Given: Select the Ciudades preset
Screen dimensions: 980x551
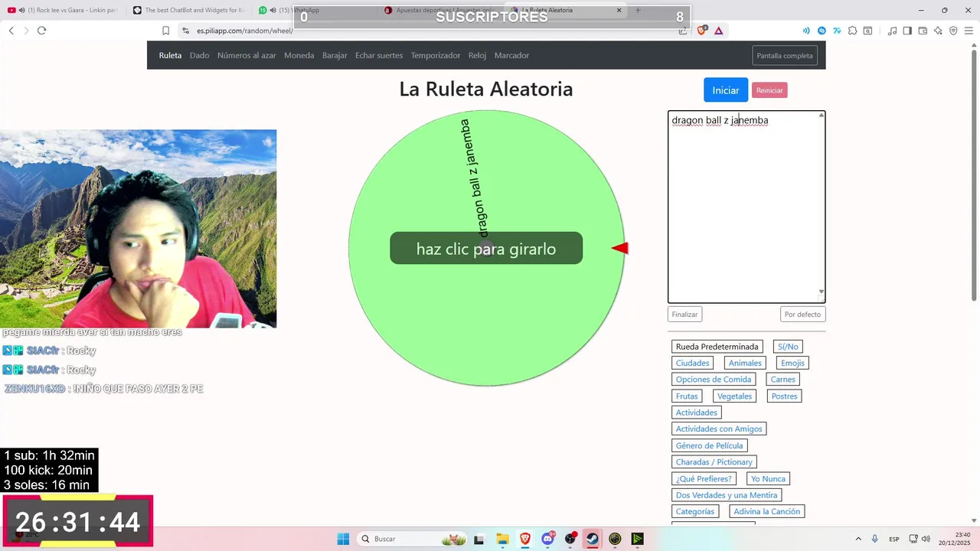Looking at the screenshot, I should tap(693, 363).
